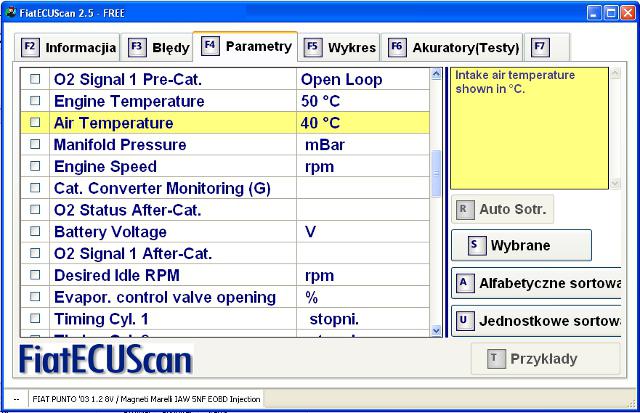Open the Wykres tab
Screen dimensions: 640x413
339,47
